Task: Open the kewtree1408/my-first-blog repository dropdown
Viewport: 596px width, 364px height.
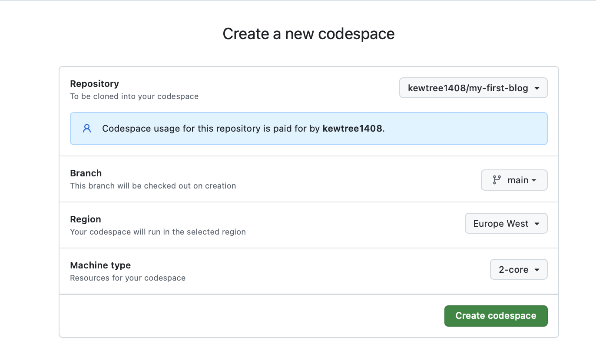Action: point(473,88)
